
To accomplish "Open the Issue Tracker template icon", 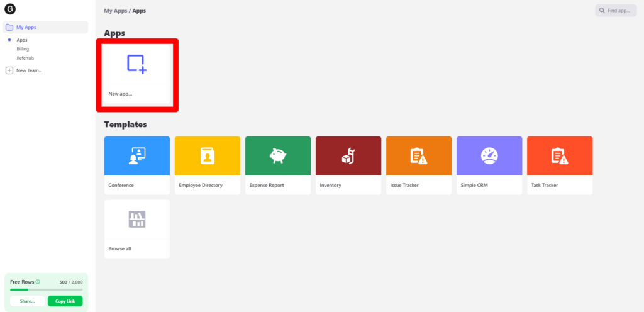I will pos(419,155).
